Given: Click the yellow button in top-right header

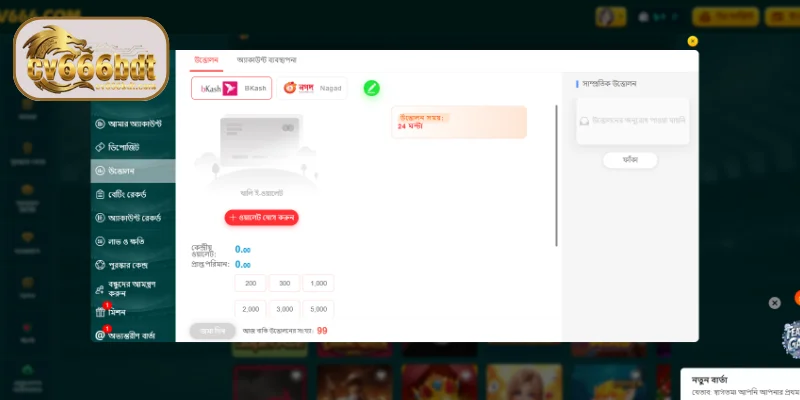Looking at the screenshot, I should click(x=725, y=17).
